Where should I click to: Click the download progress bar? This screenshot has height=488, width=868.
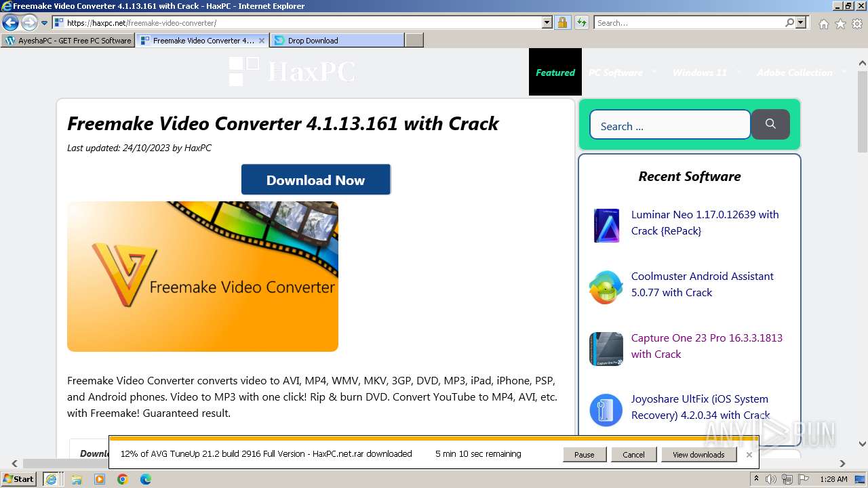pyautogui.click(x=433, y=439)
